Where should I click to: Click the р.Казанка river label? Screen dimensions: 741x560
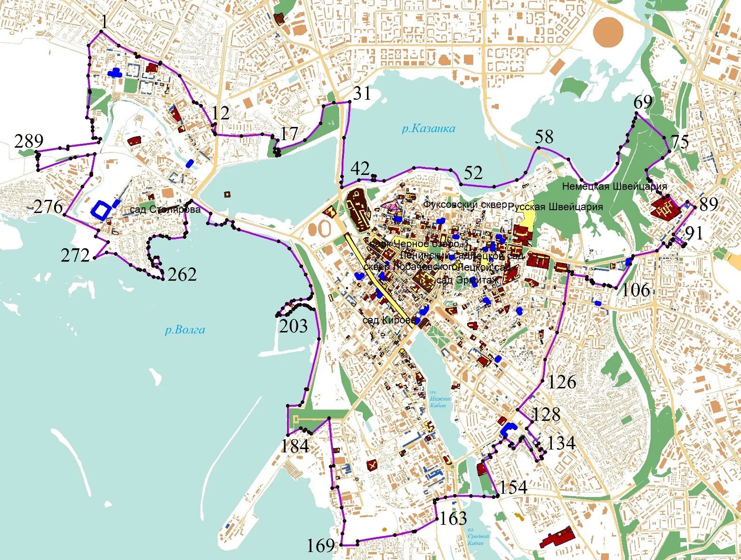(429, 128)
